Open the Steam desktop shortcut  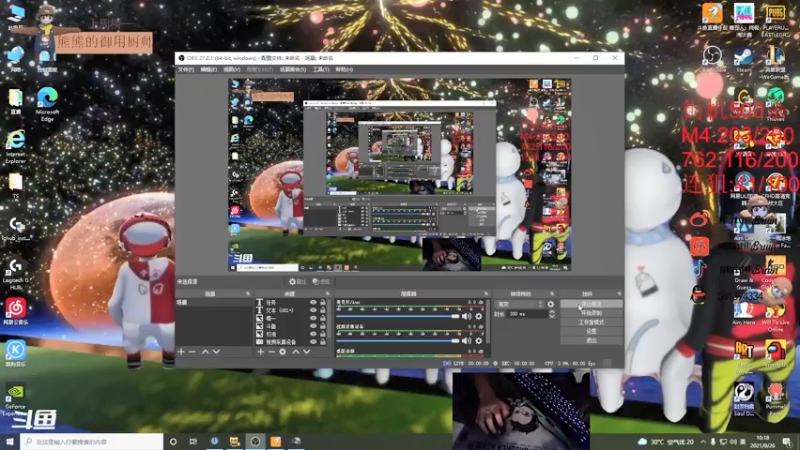pyautogui.click(x=743, y=60)
